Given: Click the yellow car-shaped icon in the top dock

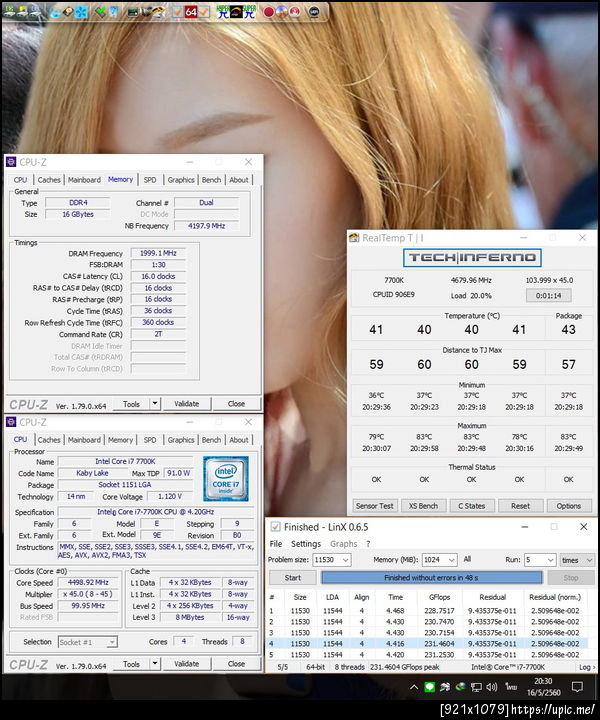Looking at the screenshot, I should pyautogui.click(x=157, y=12).
